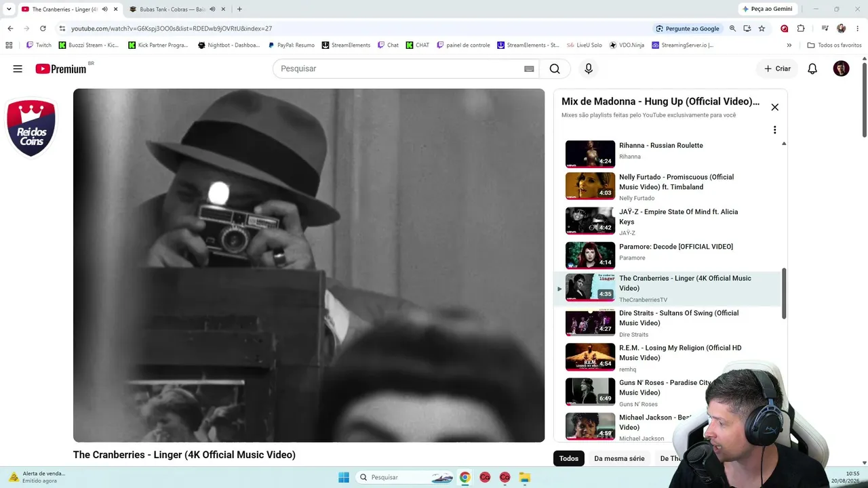Click Pergunte ao Google button
The height and width of the screenshot is (488, 868).
point(688,28)
